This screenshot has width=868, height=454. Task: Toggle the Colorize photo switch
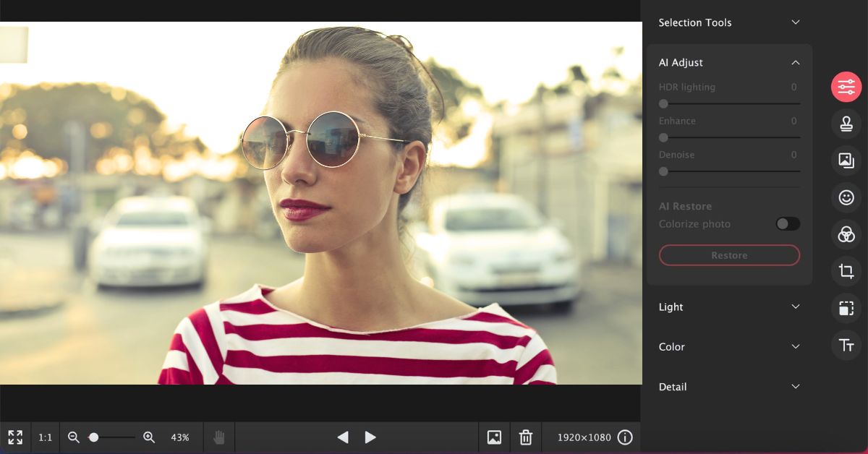coord(788,224)
